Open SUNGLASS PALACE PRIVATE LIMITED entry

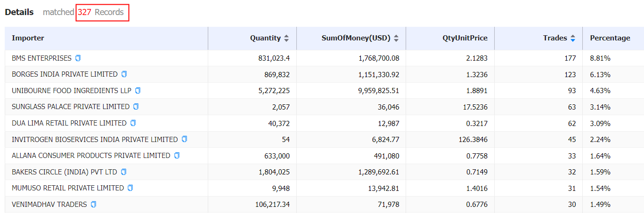pyautogui.click(x=71, y=107)
